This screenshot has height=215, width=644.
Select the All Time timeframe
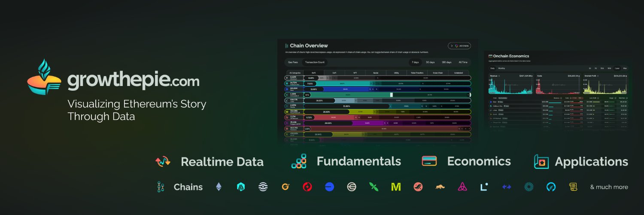pos(463,62)
